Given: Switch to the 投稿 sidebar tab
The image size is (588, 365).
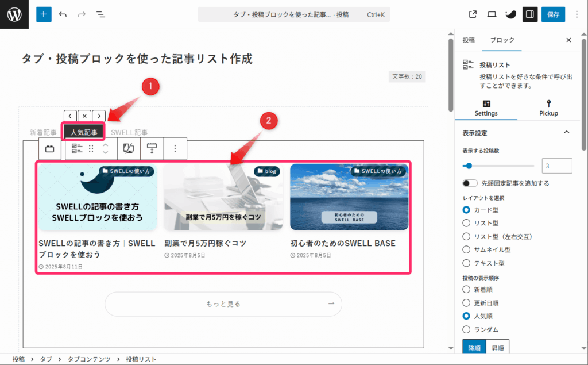Looking at the screenshot, I should pos(469,40).
